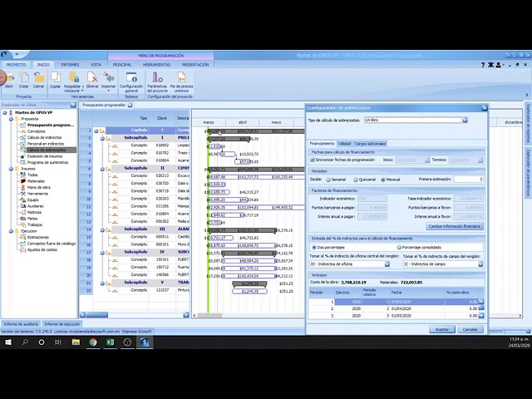The image size is (532, 399).
Task: Open the Informe de ejecución tab
Action: (x=62, y=324)
